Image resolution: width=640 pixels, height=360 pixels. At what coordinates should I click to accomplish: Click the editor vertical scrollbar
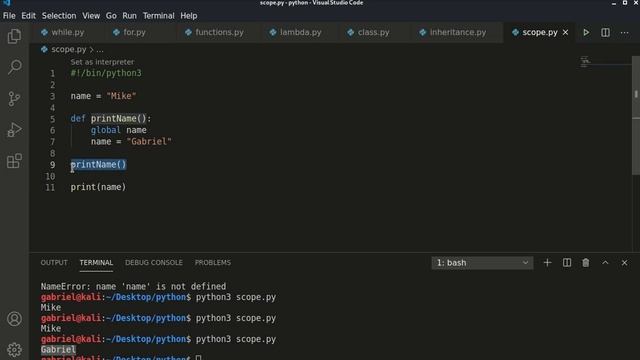click(x=636, y=116)
